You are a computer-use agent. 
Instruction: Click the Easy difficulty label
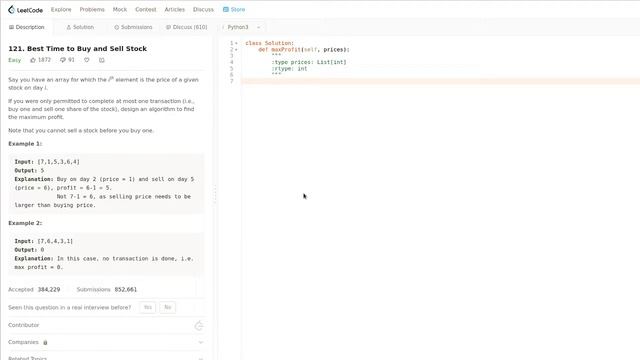click(x=14, y=60)
